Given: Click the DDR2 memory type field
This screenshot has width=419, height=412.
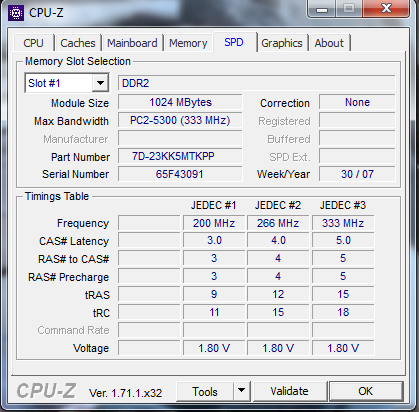Looking at the screenshot, I should [256, 83].
